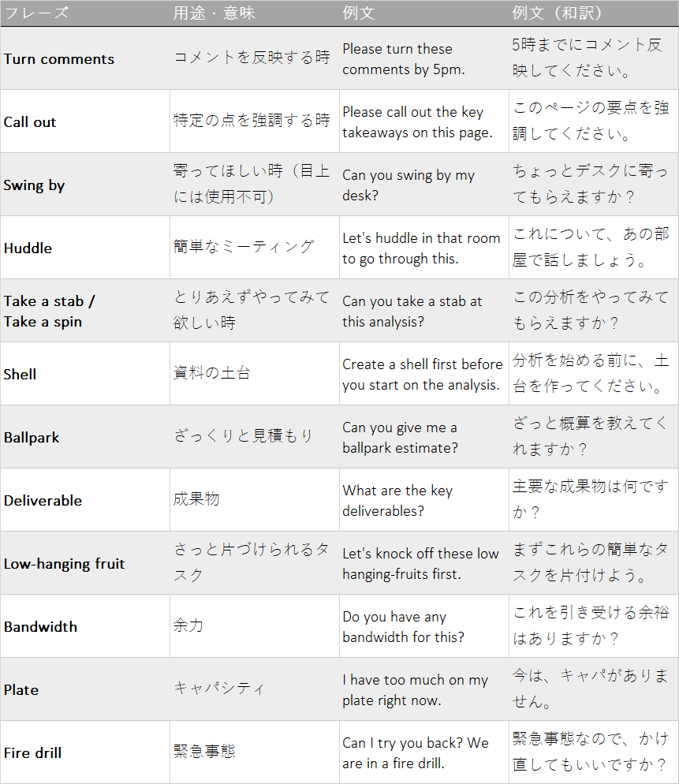Click the 例文 column header
Screen dimensions: 679x784
(x=359, y=13)
